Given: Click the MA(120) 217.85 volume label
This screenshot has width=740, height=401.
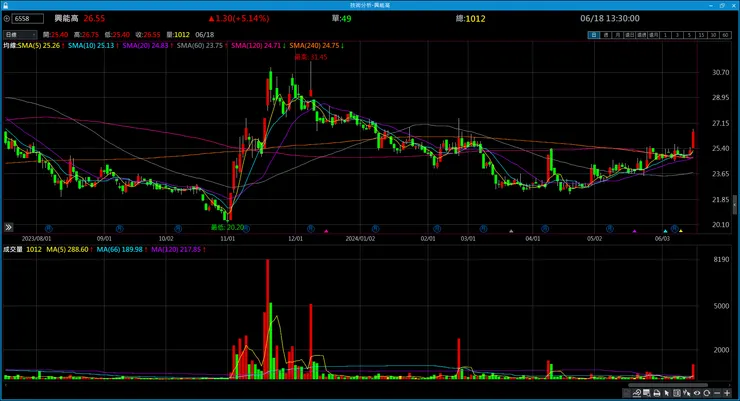Looking at the screenshot, I should (178, 249).
